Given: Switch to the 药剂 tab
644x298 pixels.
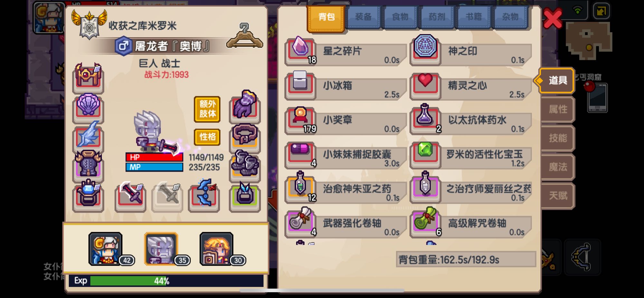Looking at the screenshot, I should [x=437, y=17].
